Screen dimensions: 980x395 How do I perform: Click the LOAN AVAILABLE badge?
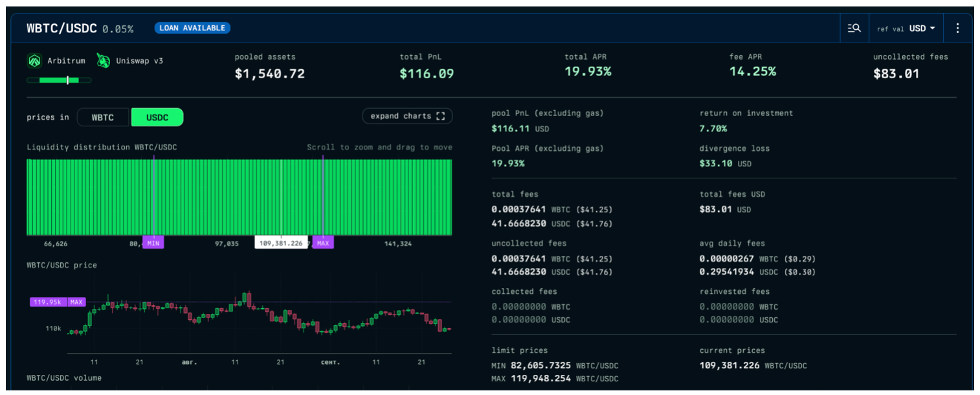click(192, 28)
